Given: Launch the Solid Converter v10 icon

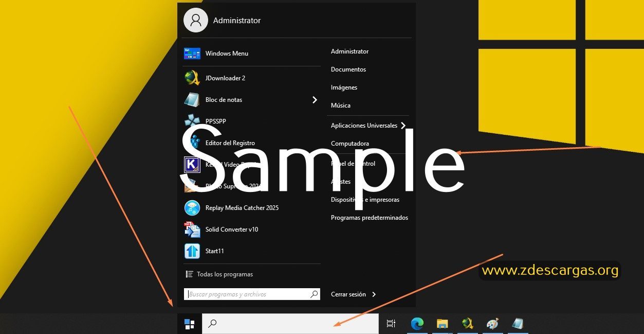Looking at the screenshot, I should pyautogui.click(x=192, y=230).
